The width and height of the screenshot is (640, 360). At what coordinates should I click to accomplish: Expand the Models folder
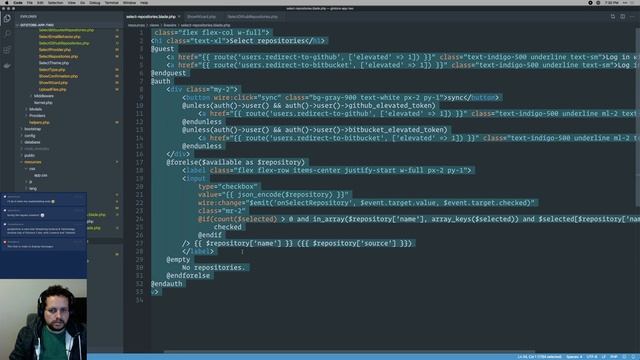(x=36, y=109)
